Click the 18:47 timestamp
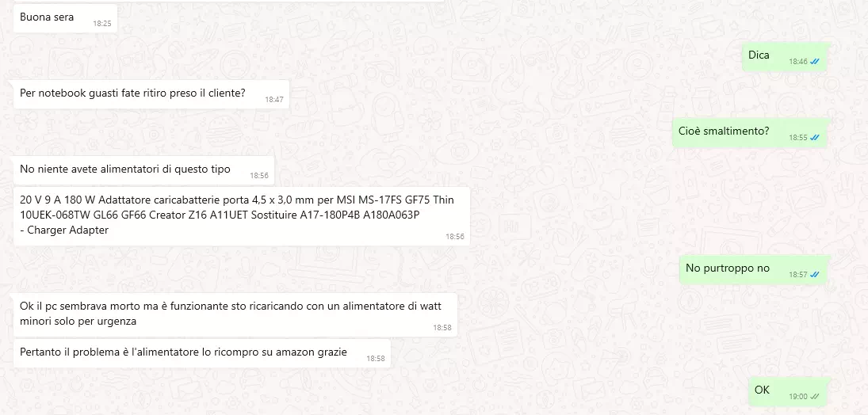This screenshot has height=415, width=868. [274, 100]
